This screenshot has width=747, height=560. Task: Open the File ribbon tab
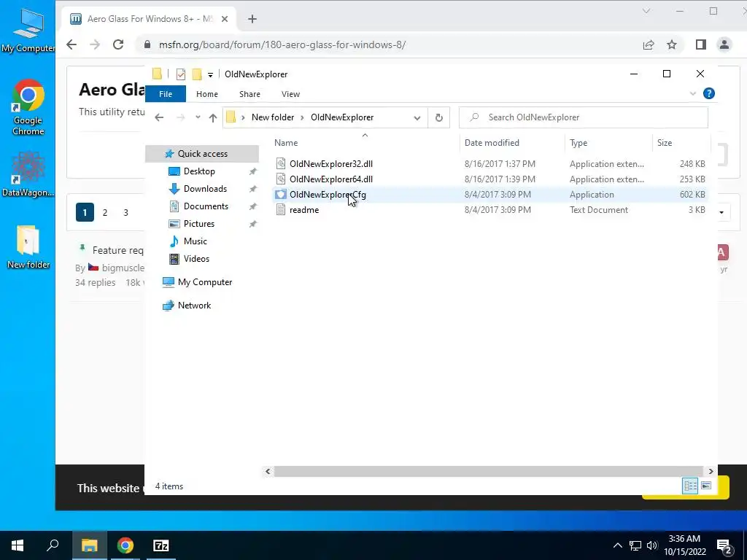166,94
